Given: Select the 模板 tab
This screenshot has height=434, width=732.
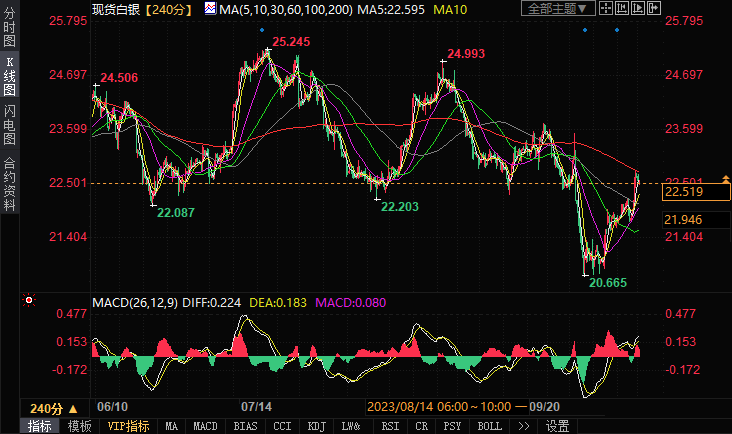Looking at the screenshot, I should [x=79, y=426].
